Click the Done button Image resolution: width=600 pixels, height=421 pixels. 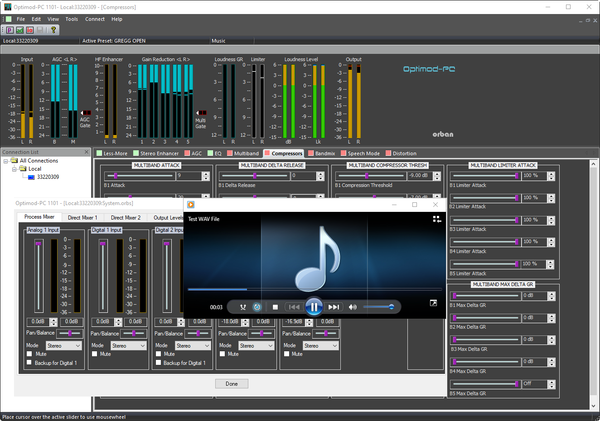point(231,383)
